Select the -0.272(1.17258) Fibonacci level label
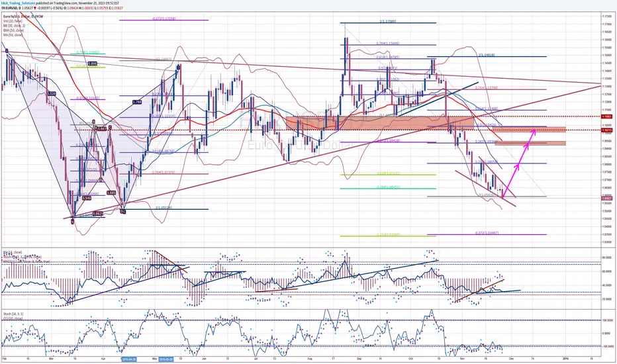 coord(164,19)
